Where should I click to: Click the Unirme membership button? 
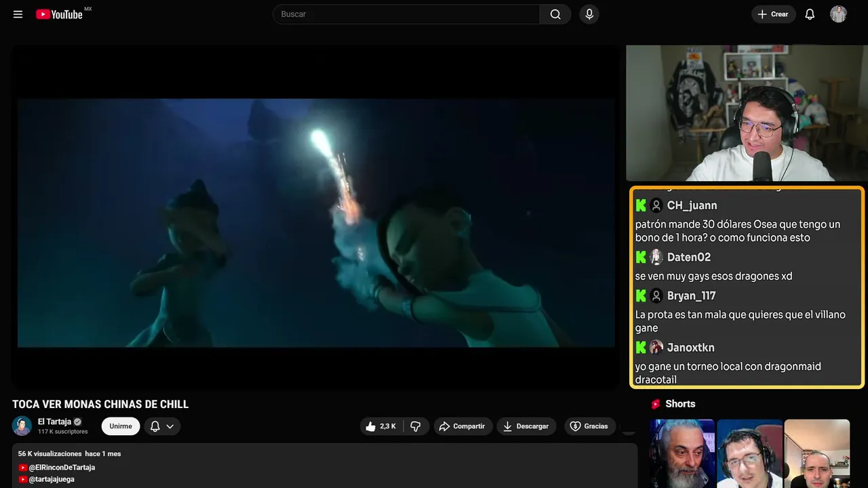coord(121,426)
